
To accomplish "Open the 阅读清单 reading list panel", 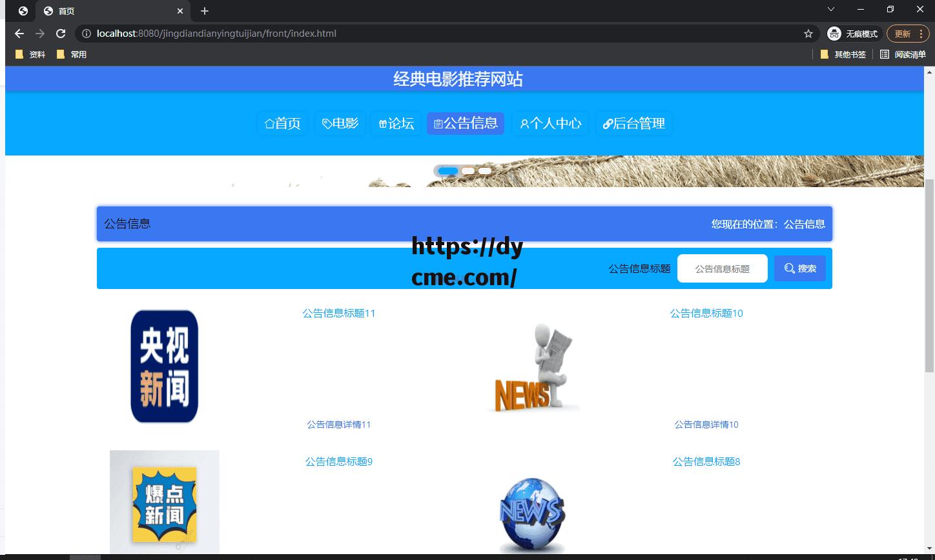I will click(x=903, y=54).
